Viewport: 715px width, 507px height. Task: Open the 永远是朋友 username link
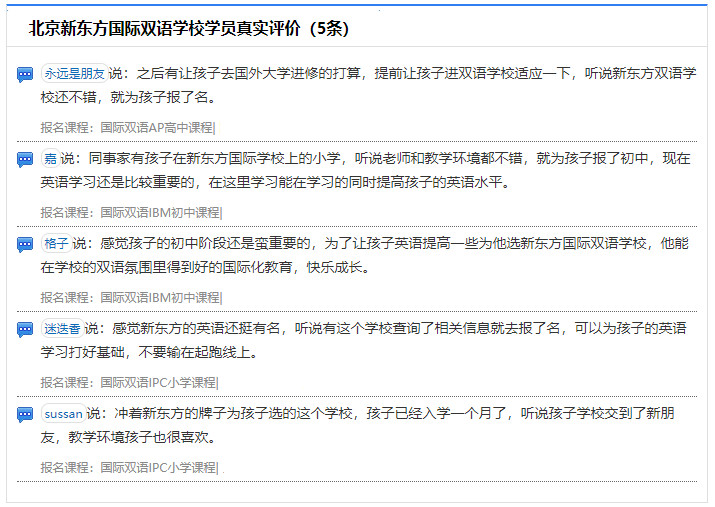pyautogui.click(x=74, y=73)
